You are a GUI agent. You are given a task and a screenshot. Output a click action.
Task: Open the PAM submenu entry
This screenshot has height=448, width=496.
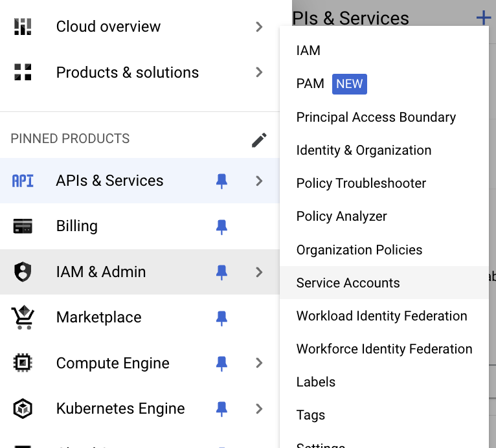tap(385, 84)
